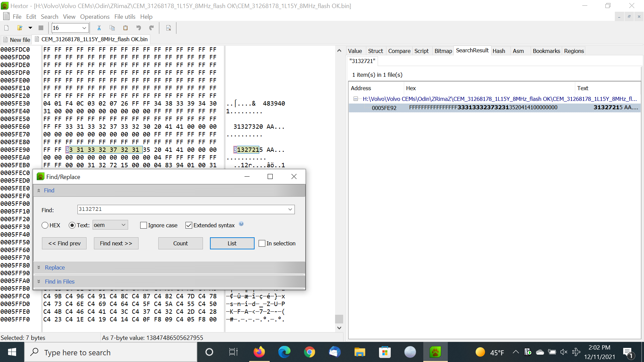
Task: Open Firefox from the taskbar
Action: coord(259,352)
